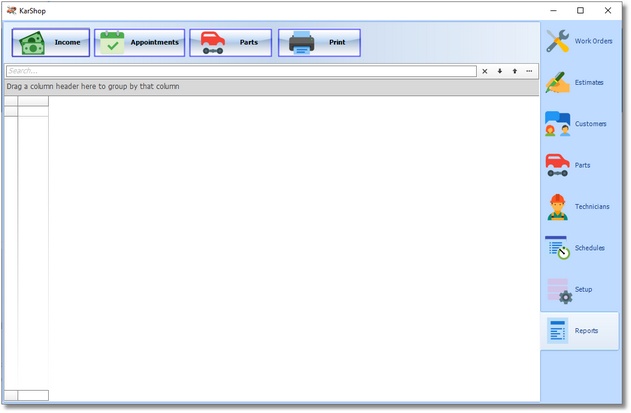
Task: Click the Appointments report button
Action: pyautogui.click(x=139, y=43)
